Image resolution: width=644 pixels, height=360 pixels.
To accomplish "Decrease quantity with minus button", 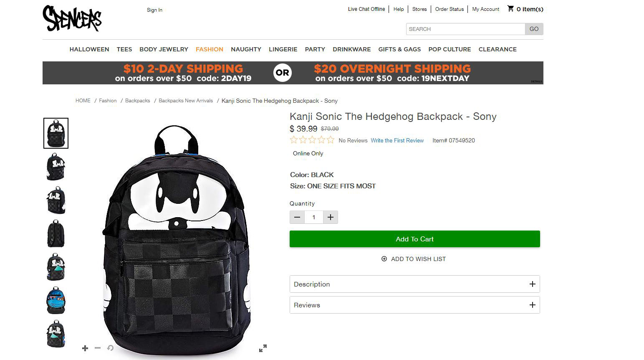I will 297,217.
